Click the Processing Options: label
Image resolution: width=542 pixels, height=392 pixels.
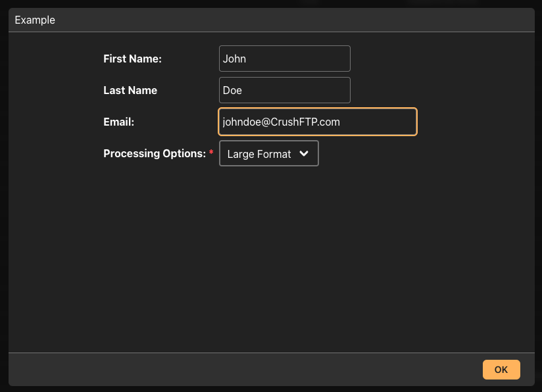(155, 153)
